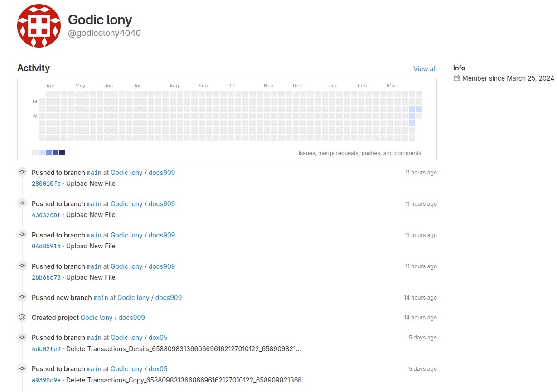Click Delete Transactions_Details commit message
This screenshot has height=392, width=557.
click(x=184, y=349)
